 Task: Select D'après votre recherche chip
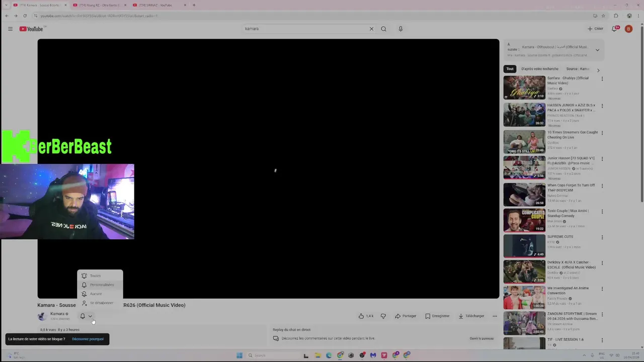540,69
